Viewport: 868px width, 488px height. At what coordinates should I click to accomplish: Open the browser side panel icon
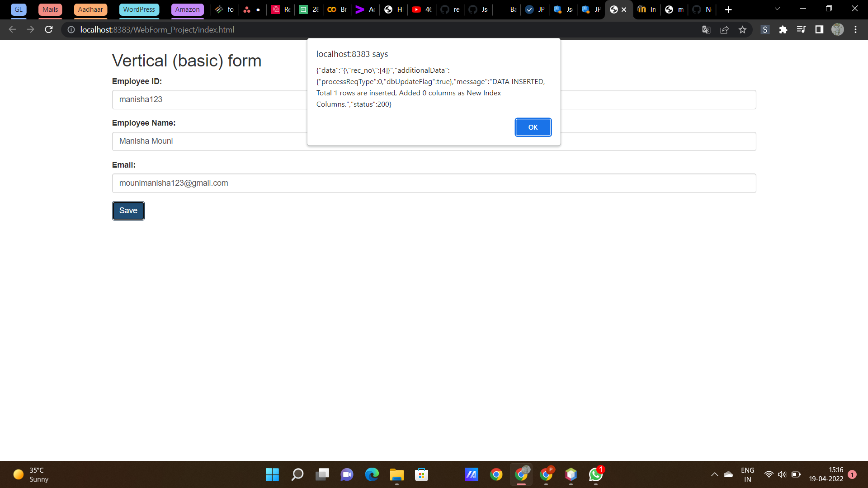[x=819, y=29]
